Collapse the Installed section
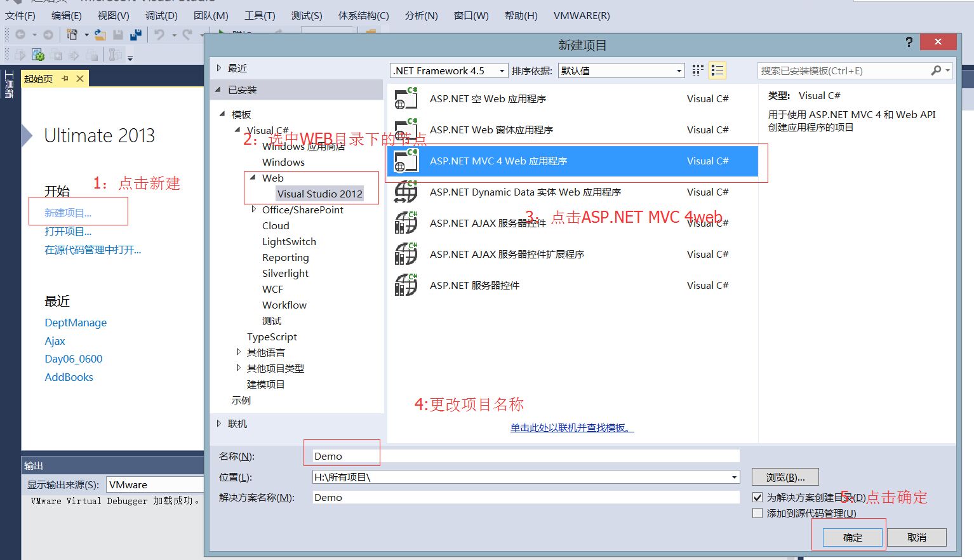 [218, 90]
